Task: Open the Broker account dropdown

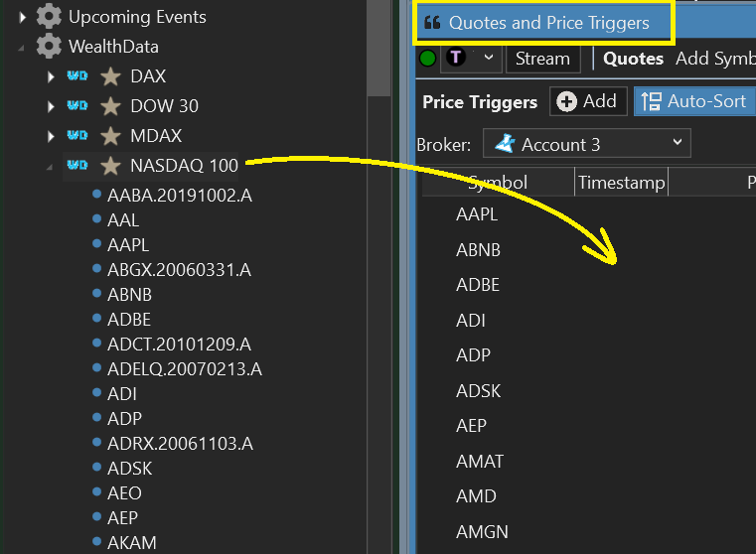Action: (586, 144)
